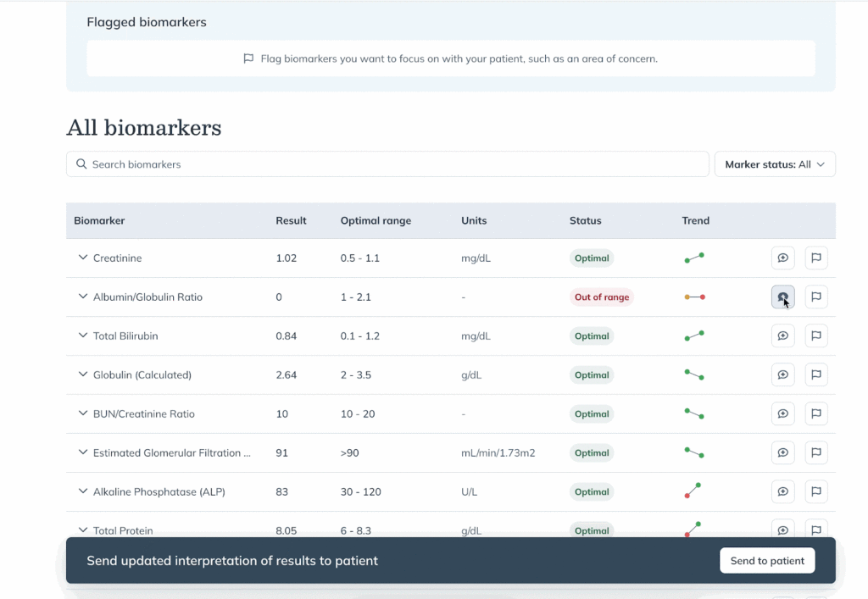Click the Result column header
The height and width of the screenshot is (599, 868).
click(291, 220)
